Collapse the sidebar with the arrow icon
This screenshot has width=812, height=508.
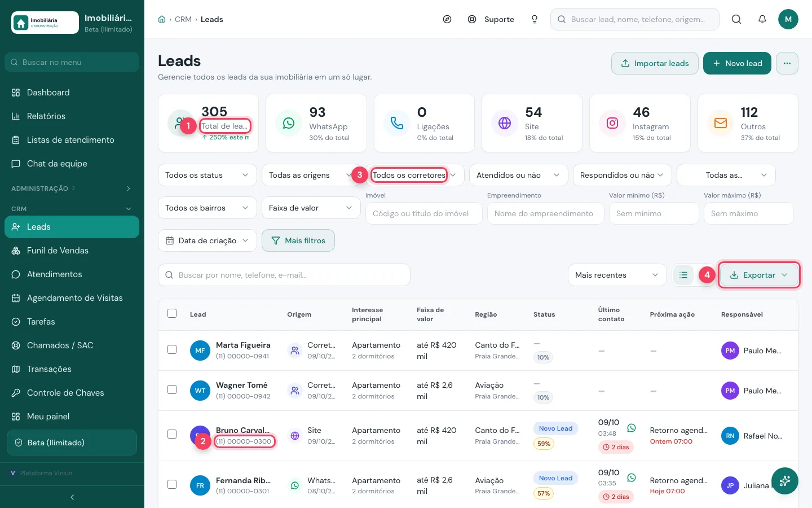[72, 497]
